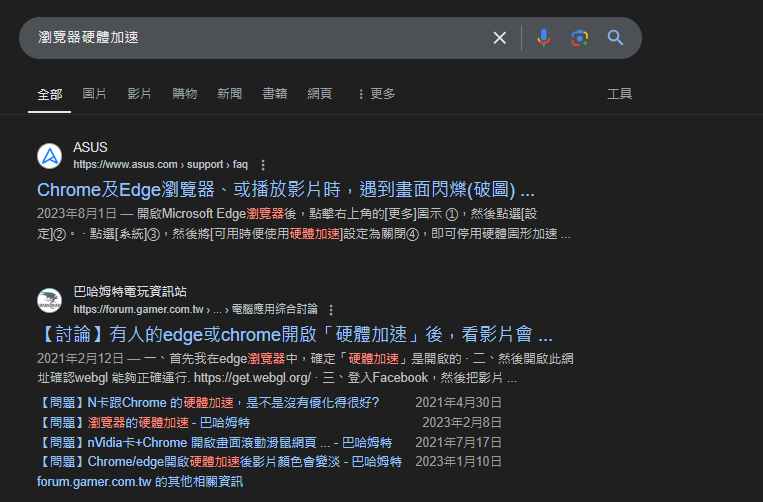Click the forum.gamer.com.tw breadcrumb URL
Viewport: 763px width, 502px height.
point(195,309)
